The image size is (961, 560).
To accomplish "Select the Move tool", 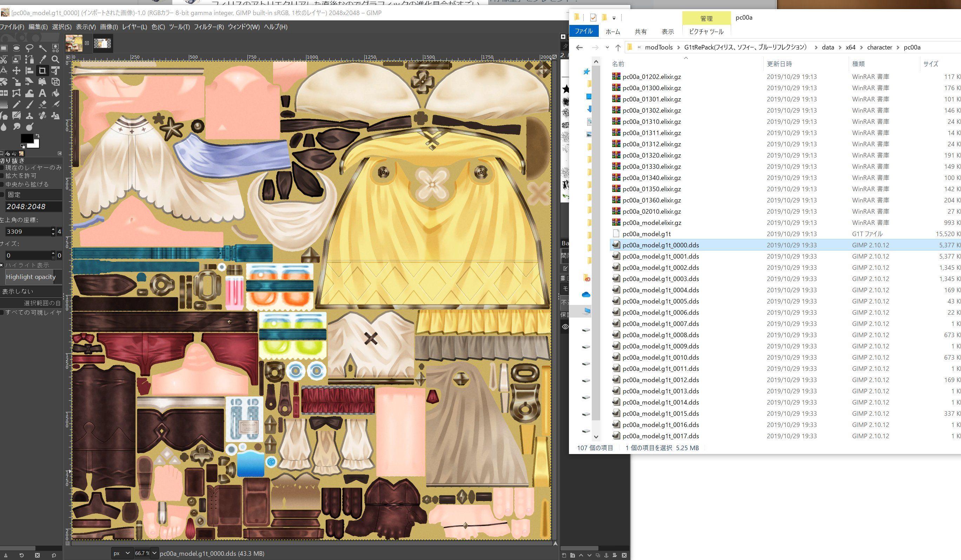I will [16, 71].
